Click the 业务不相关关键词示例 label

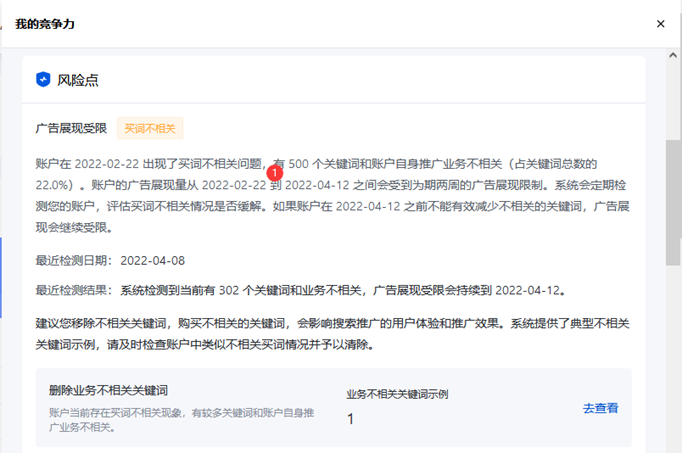pyautogui.click(x=397, y=394)
